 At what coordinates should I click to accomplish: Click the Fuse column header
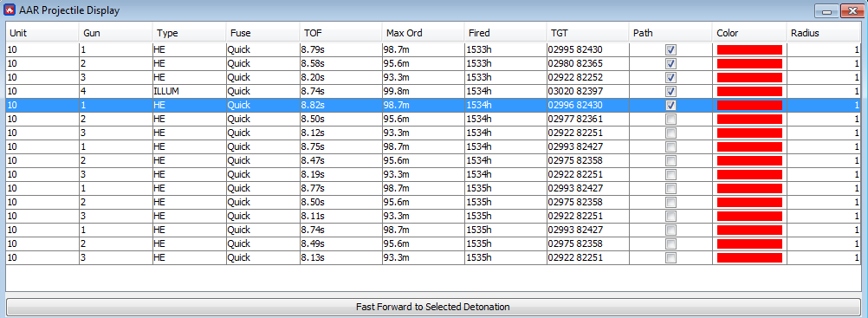(x=263, y=33)
